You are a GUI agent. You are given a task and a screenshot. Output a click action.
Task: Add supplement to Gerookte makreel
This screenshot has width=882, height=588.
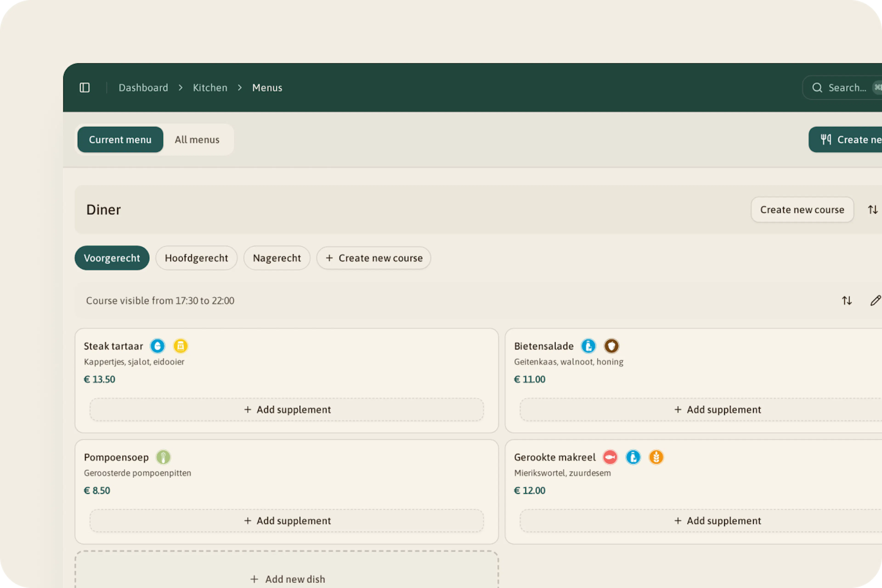click(701, 521)
